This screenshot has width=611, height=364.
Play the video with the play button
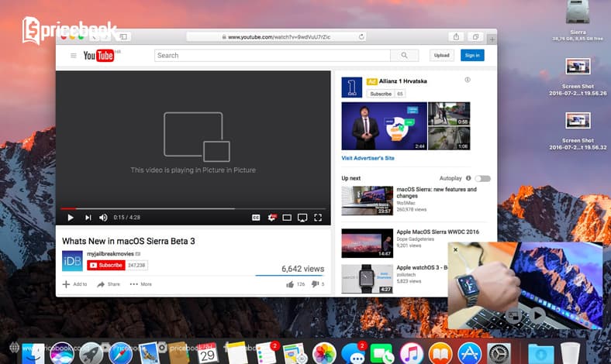[71, 218]
